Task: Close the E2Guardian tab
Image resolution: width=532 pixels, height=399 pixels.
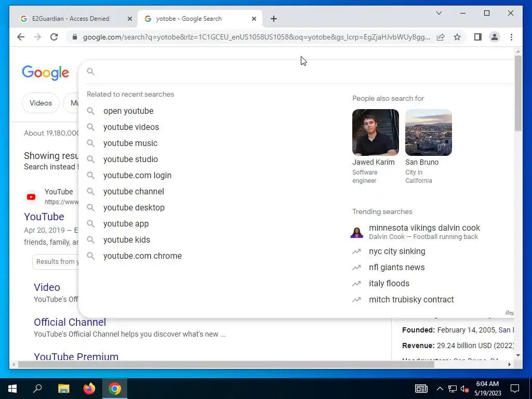Action: point(129,19)
